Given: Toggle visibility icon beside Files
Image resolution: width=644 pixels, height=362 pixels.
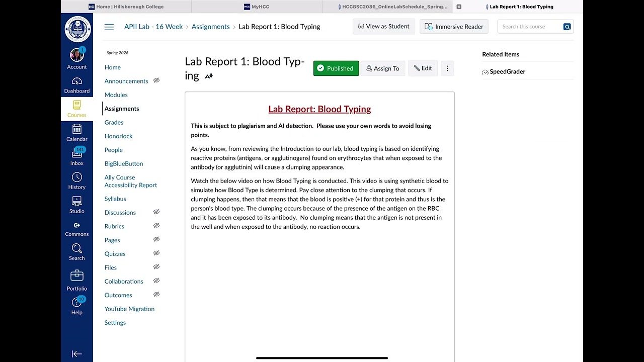Looking at the screenshot, I should coord(156,267).
